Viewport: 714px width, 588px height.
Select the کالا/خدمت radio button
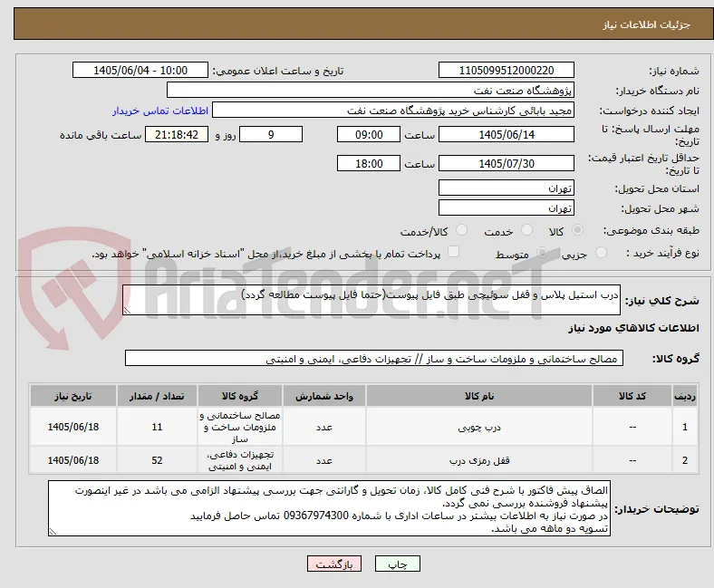[462, 230]
